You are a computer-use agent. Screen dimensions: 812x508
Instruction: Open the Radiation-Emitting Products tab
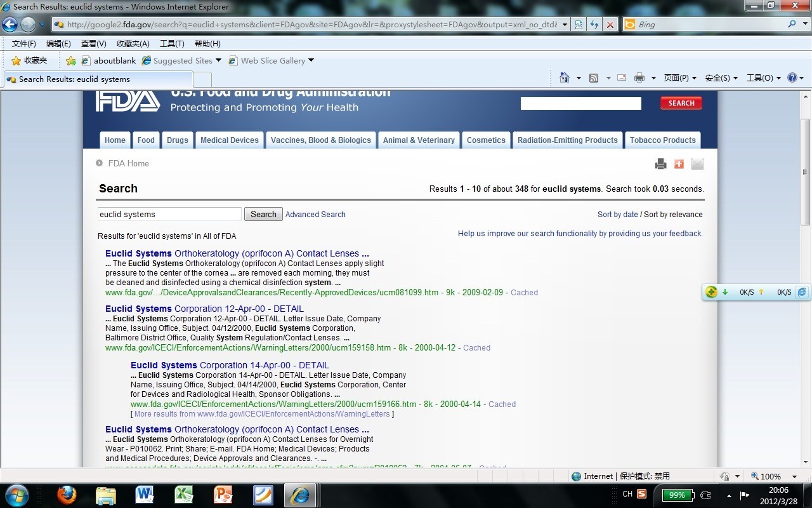(568, 140)
